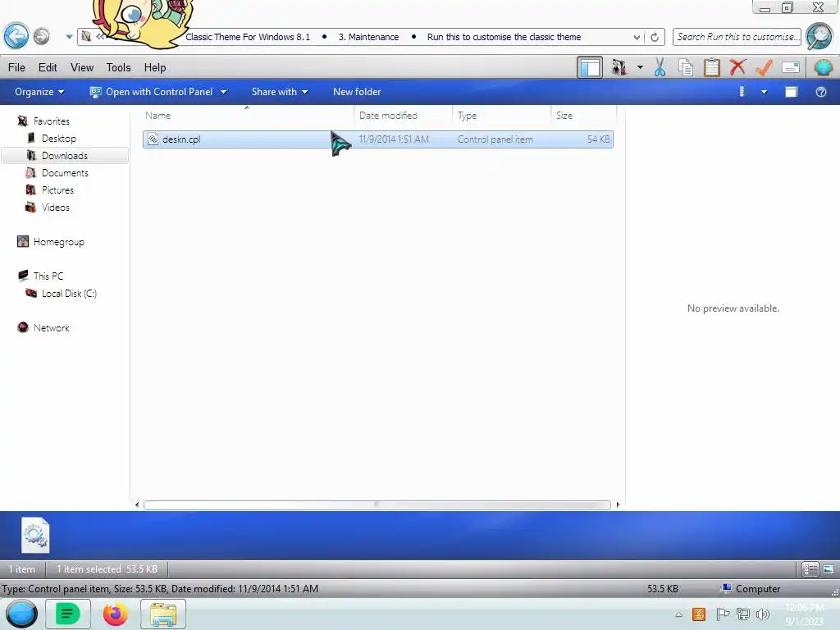Click Favorites in navigation pane
The width and height of the screenshot is (840, 630).
click(x=51, y=121)
